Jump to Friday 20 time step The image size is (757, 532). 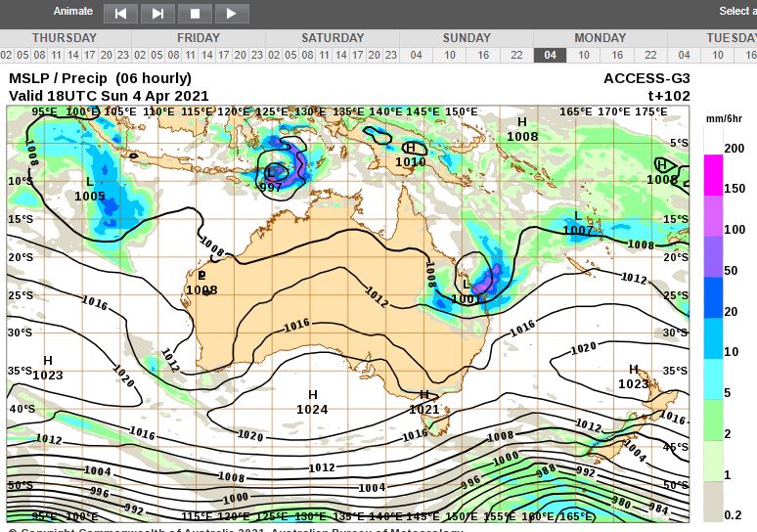[x=240, y=55]
